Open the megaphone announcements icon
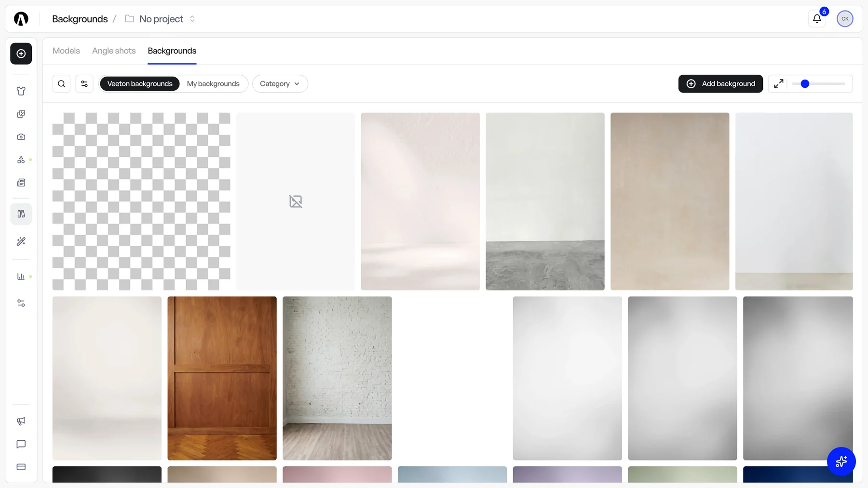Image resolution: width=868 pixels, height=488 pixels. (x=21, y=421)
